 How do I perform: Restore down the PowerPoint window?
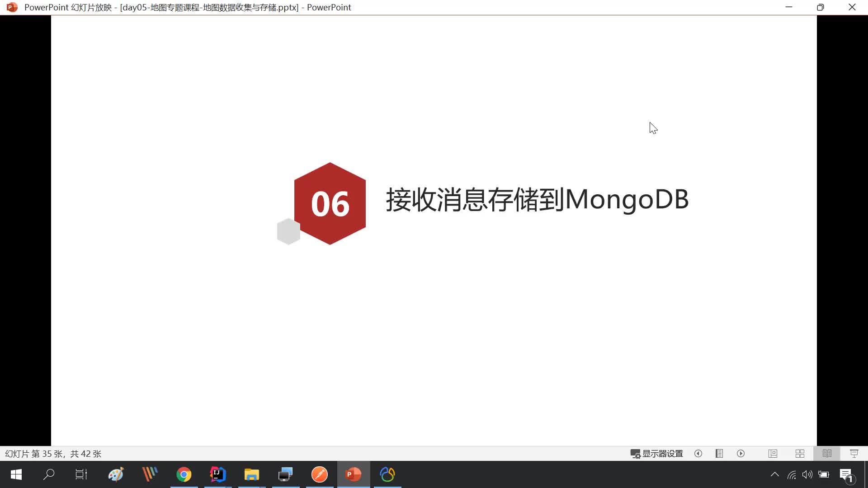821,7
